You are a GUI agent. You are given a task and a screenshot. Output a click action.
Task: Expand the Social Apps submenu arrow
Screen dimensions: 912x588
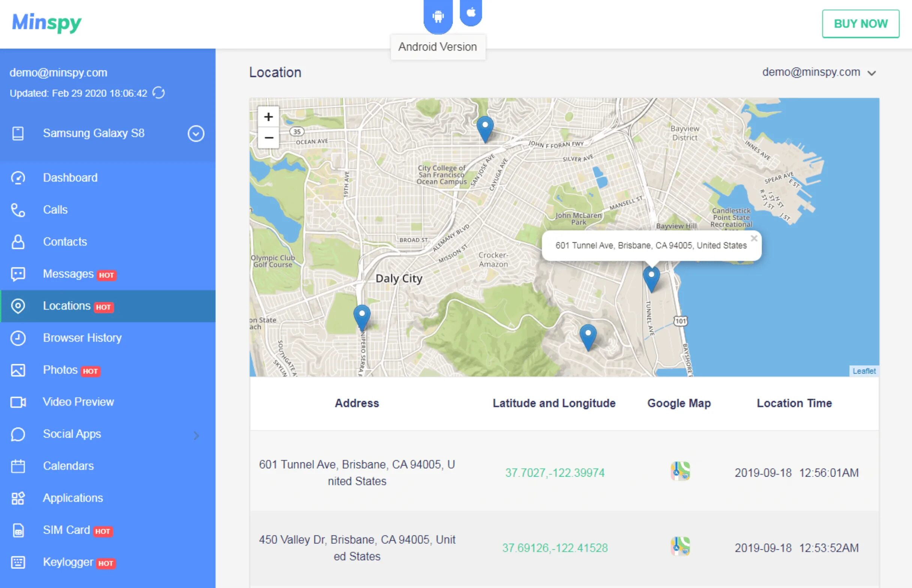[x=195, y=435]
